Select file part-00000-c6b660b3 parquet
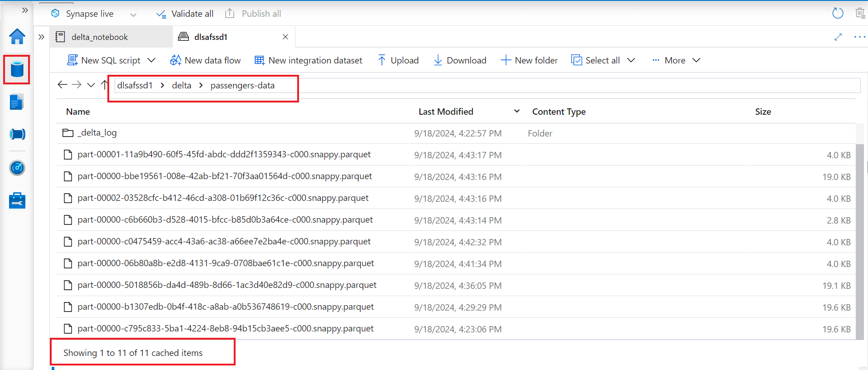 [225, 220]
